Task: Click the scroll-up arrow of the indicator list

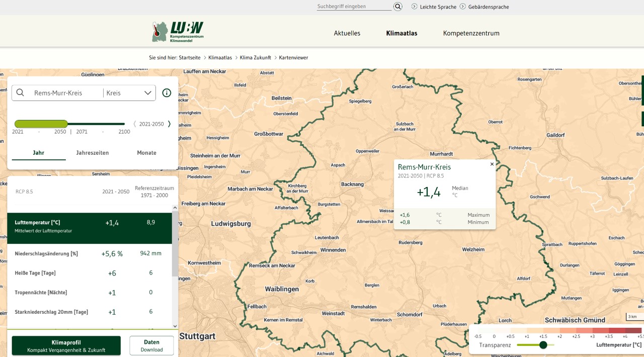Action: [x=175, y=208]
